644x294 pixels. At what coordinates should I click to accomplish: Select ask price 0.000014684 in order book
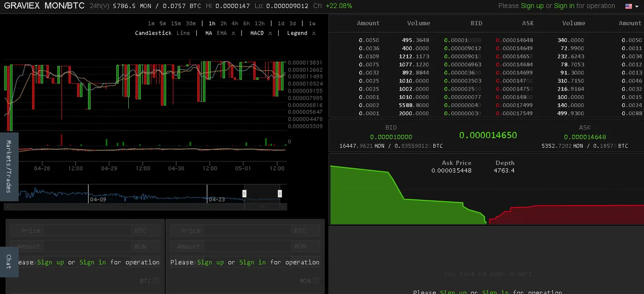(514, 64)
